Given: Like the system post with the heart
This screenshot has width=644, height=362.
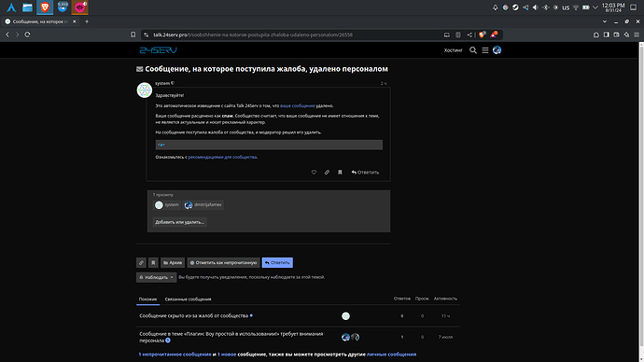Looking at the screenshot, I should click(314, 173).
